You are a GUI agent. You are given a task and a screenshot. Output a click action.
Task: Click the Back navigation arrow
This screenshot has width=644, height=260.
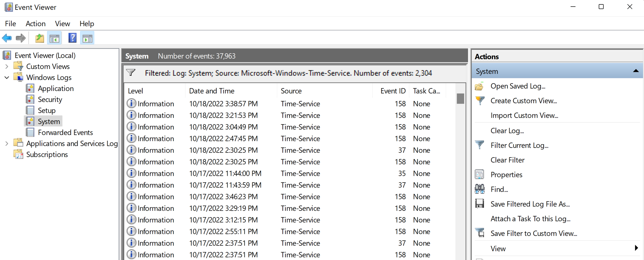[7, 38]
